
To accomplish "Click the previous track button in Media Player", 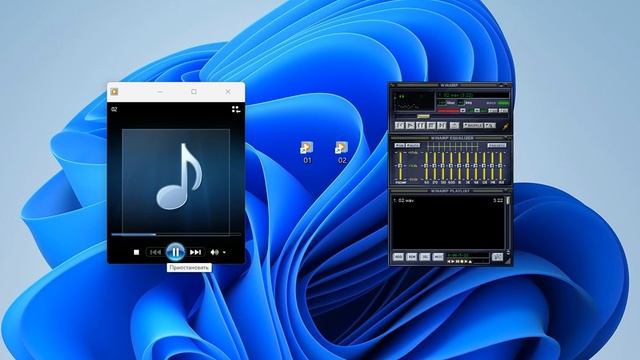I will point(155,252).
